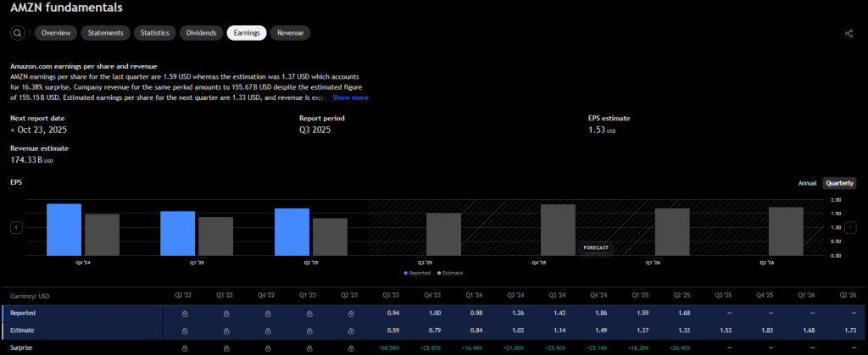The image size is (868, 355).
Task: Click lock icon for Reported Q2 '23
Action: pyautogui.click(x=351, y=313)
